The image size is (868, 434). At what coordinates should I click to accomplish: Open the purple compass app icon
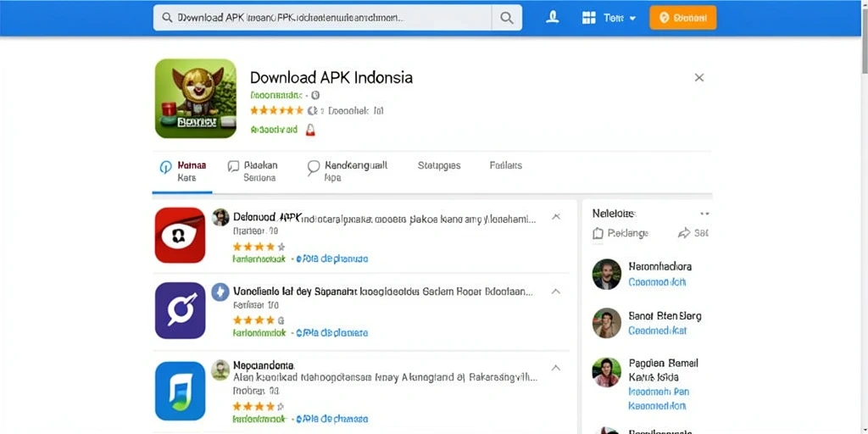tap(180, 310)
